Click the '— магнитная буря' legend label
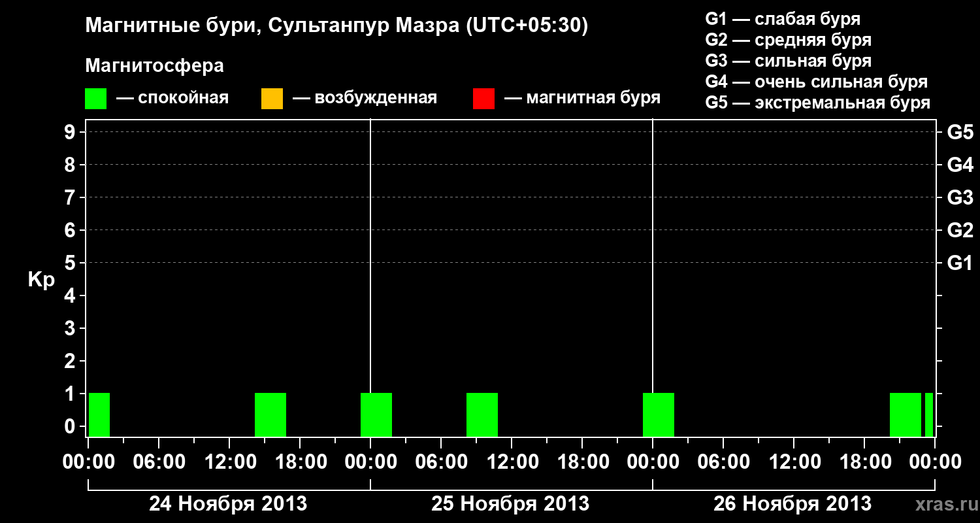This screenshot has width=980, height=523. (583, 99)
